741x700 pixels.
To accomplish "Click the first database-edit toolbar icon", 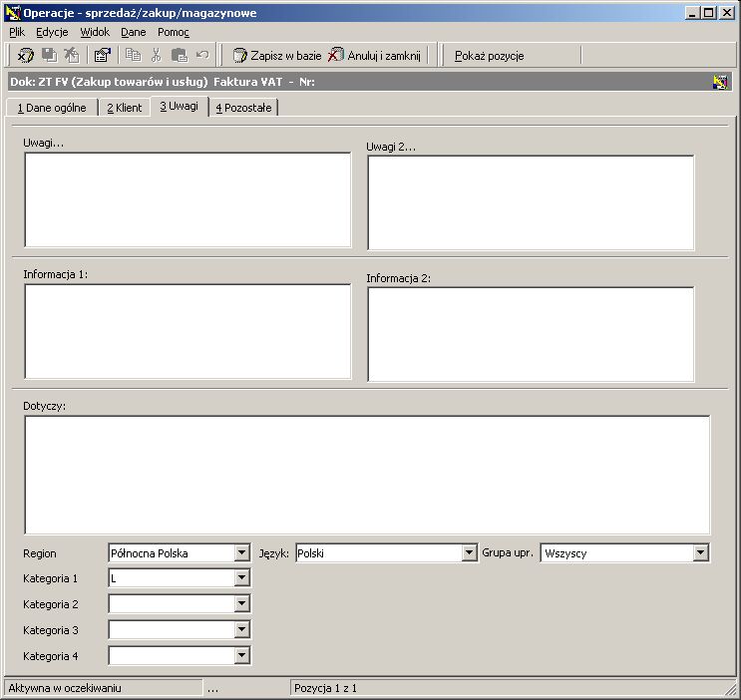I will tap(25, 55).
